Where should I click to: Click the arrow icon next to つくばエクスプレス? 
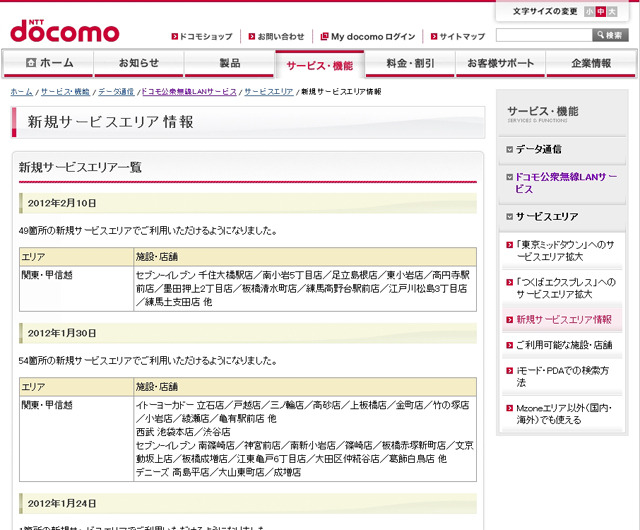click(509, 282)
